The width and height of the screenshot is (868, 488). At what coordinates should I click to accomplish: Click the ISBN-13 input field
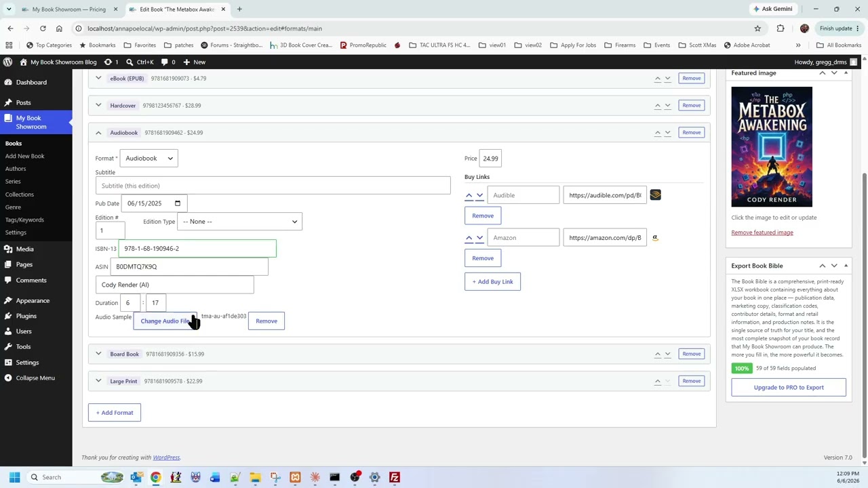point(197,249)
